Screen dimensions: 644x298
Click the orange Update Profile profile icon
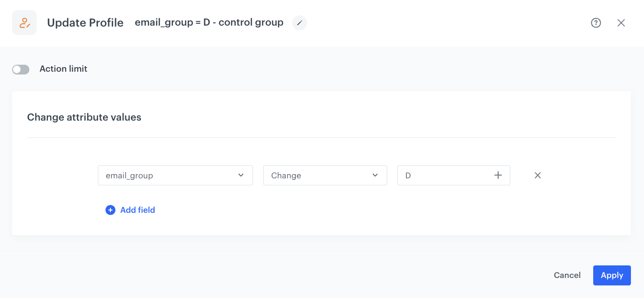click(x=24, y=22)
